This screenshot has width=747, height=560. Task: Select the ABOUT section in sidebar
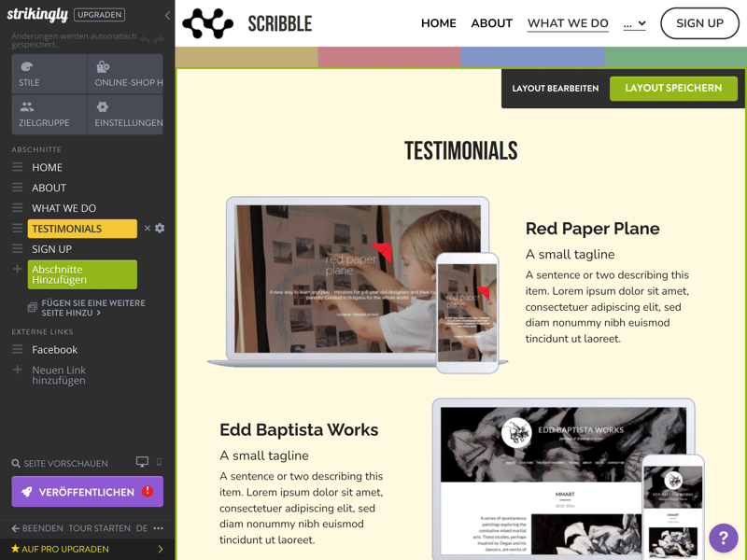click(x=49, y=188)
